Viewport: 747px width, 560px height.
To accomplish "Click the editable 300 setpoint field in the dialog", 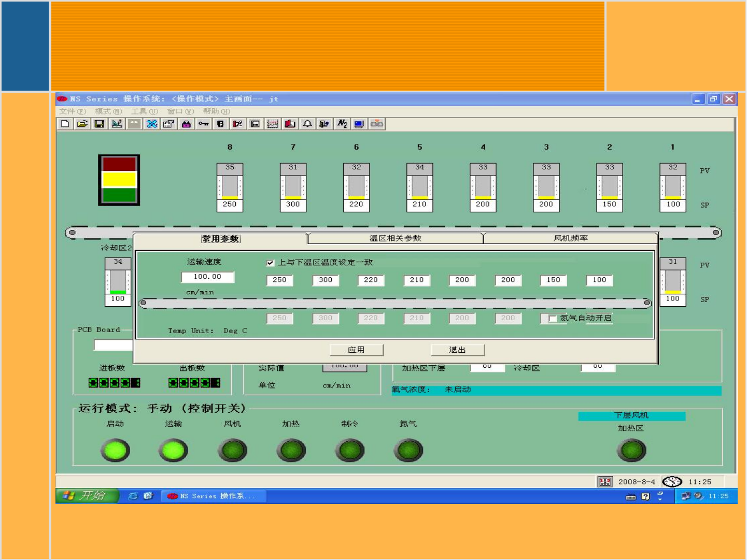I will pyautogui.click(x=326, y=280).
